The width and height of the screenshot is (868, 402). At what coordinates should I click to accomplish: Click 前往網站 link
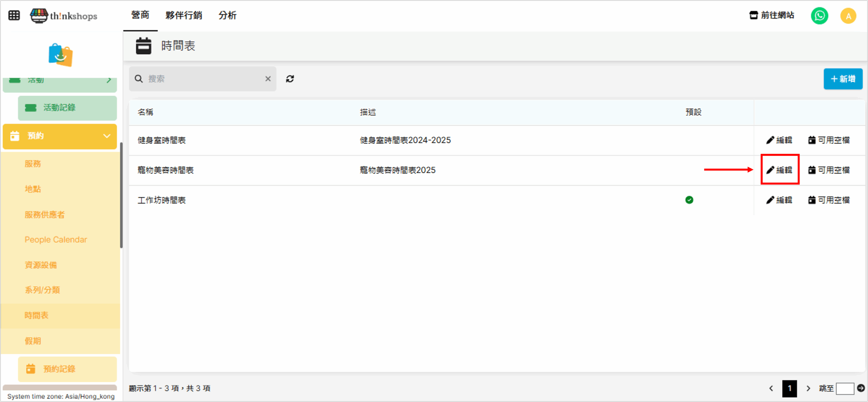click(x=772, y=16)
